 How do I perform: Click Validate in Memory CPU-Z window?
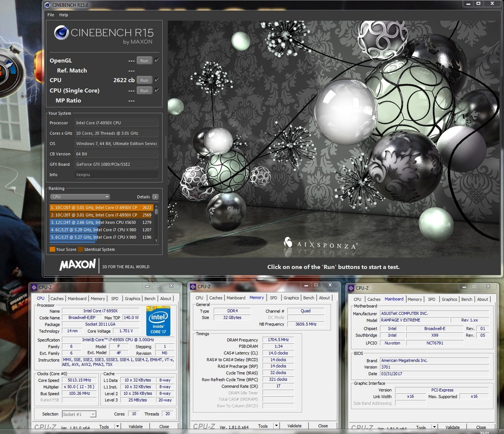coord(295,426)
